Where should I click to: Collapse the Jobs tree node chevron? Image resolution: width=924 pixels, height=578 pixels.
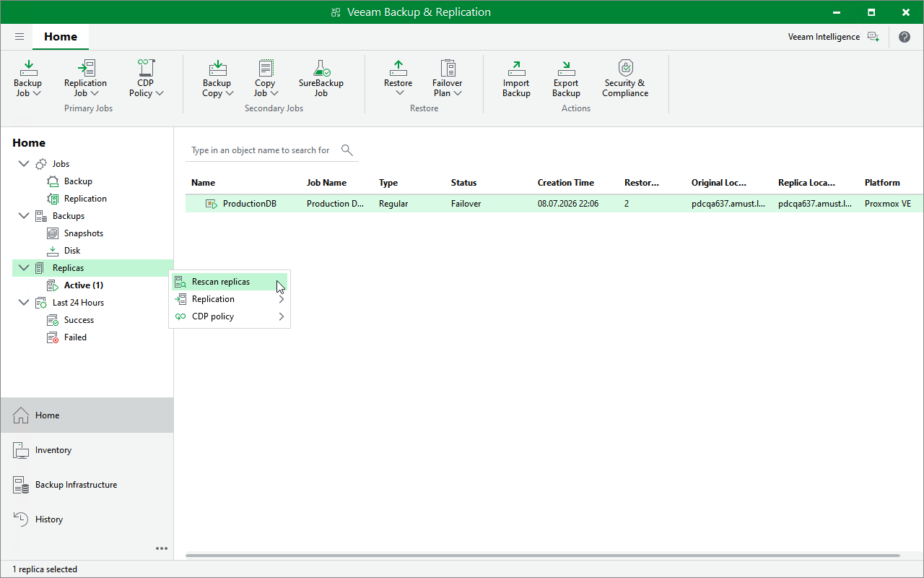tap(24, 164)
